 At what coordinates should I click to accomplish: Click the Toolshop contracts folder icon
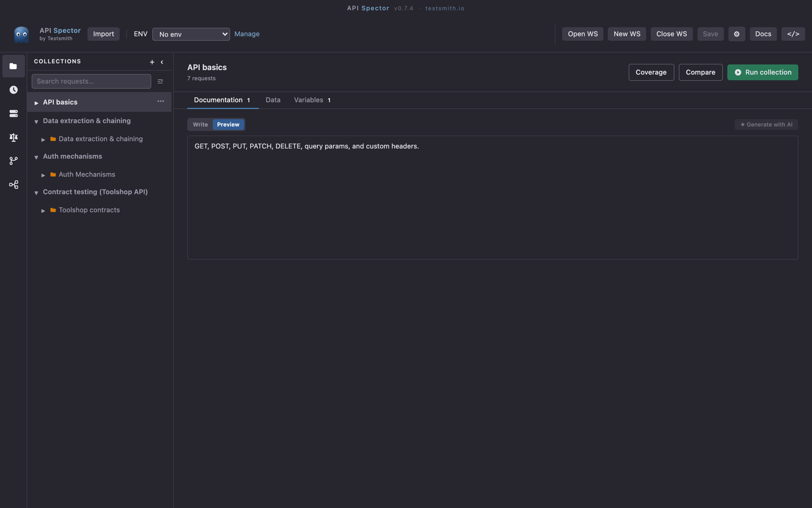click(x=53, y=210)
